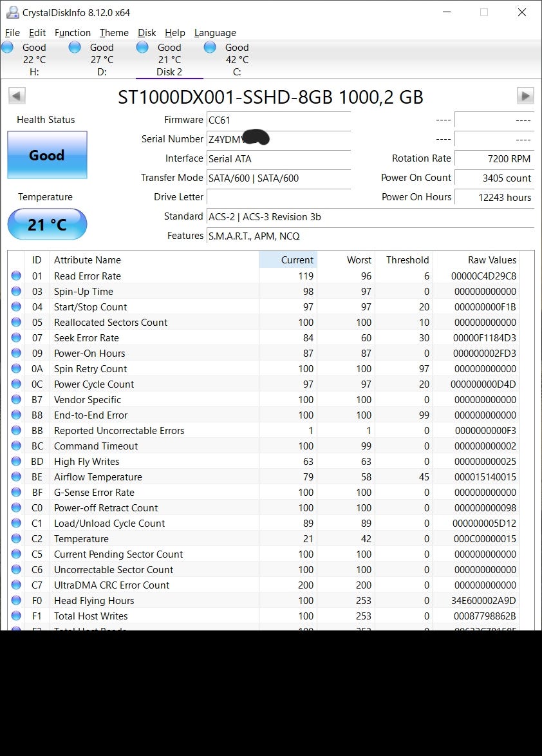Select the Head Flying Hours row
This screenshot has width=542, height=756.
(265, 600)
